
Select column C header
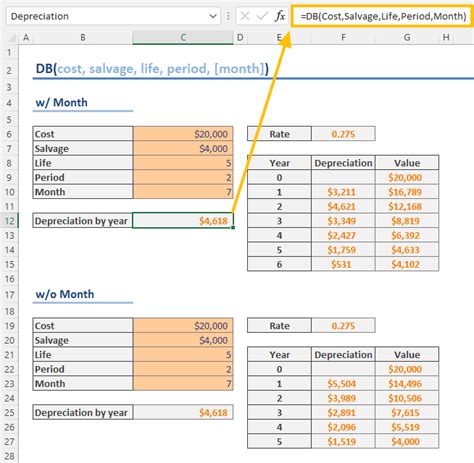pyautogui.click(x=183, y=38)
